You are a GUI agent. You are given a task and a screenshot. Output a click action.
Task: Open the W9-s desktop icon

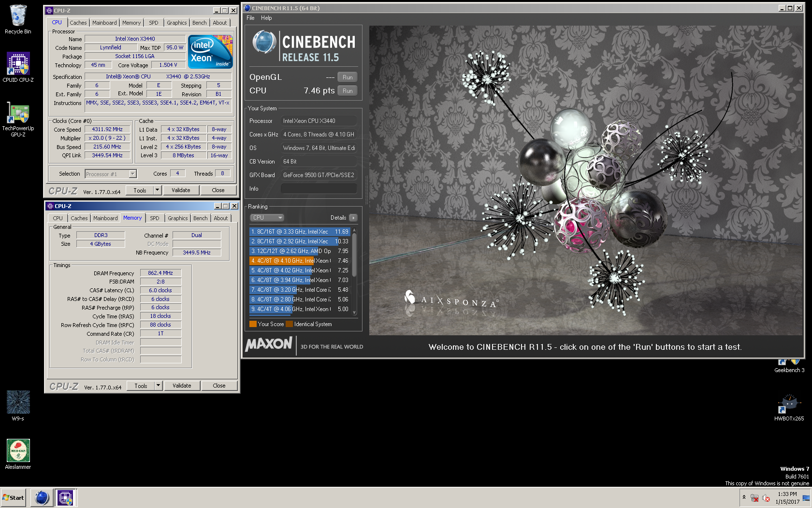click(18, 405)
